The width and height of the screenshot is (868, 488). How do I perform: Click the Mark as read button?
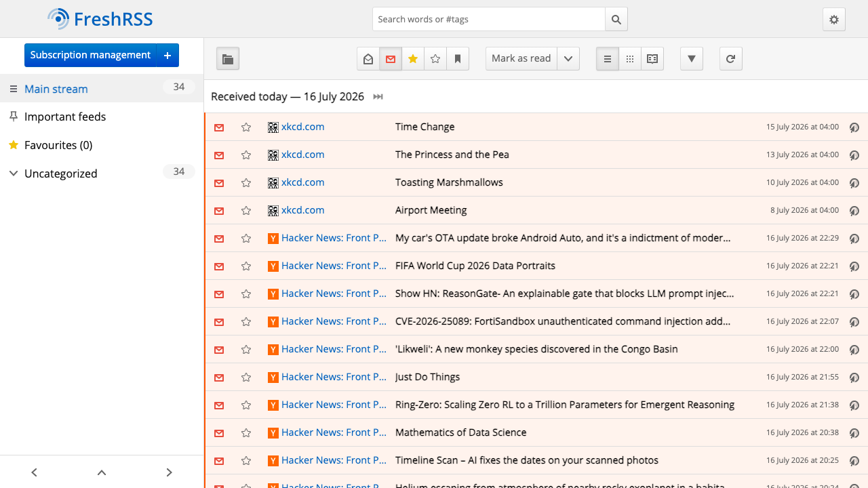tap(521, 59)
